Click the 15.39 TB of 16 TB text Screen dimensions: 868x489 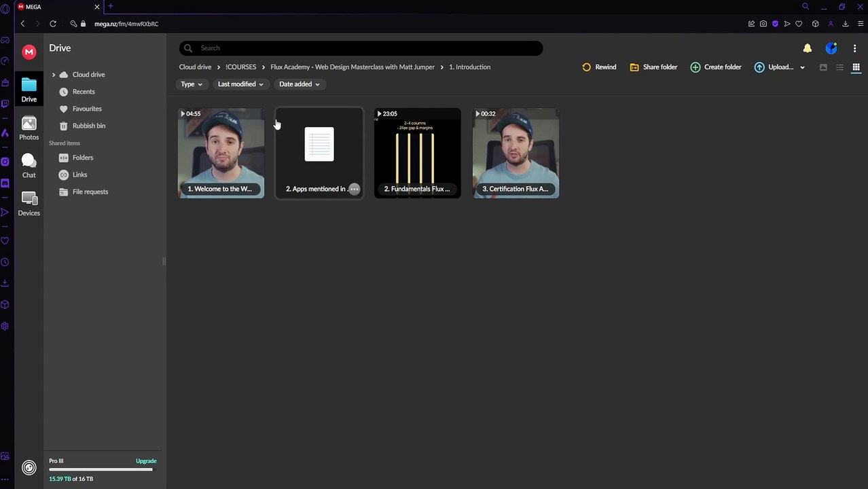[71, 479]
